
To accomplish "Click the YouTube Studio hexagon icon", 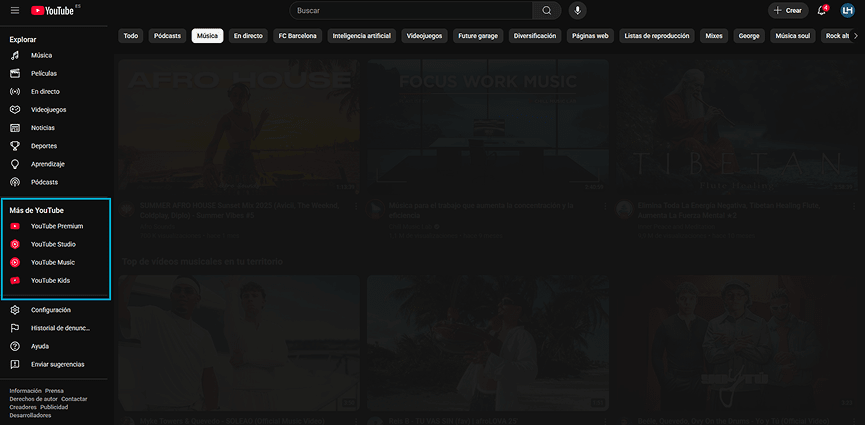I will click(x=15, y=245).
